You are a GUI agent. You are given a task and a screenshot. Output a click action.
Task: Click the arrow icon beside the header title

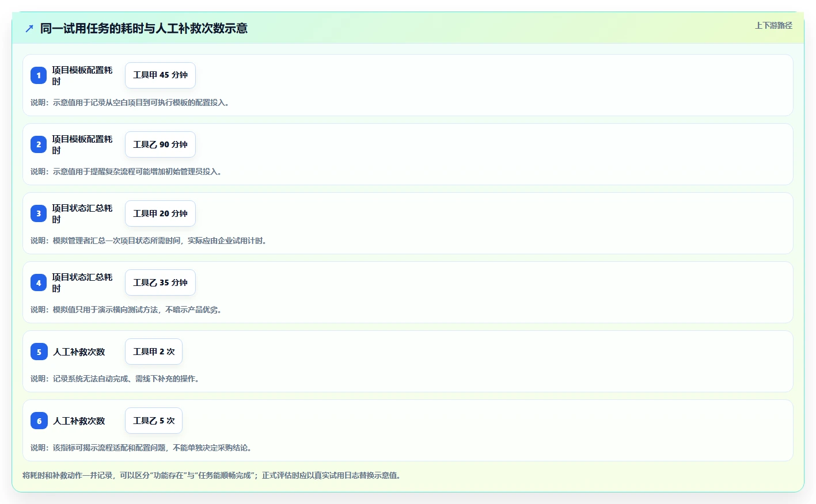pos(29,28)
